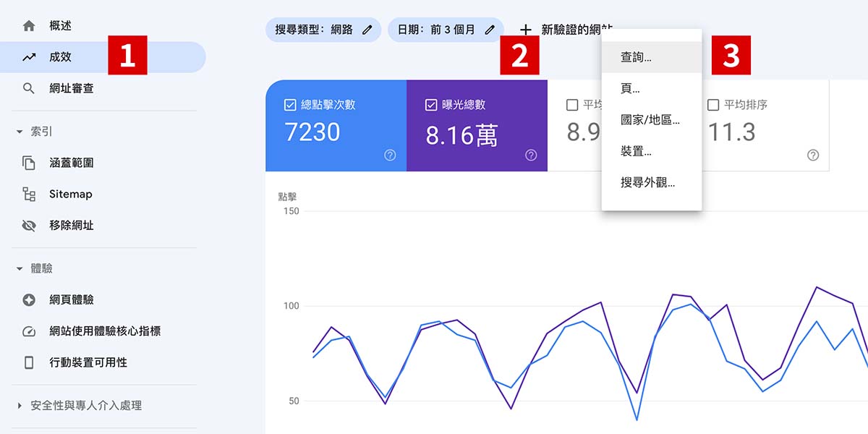The image size is (868, 434).
Task: Click the 涵蓋範圍 pages icon
Action: [x=29, y=163]
